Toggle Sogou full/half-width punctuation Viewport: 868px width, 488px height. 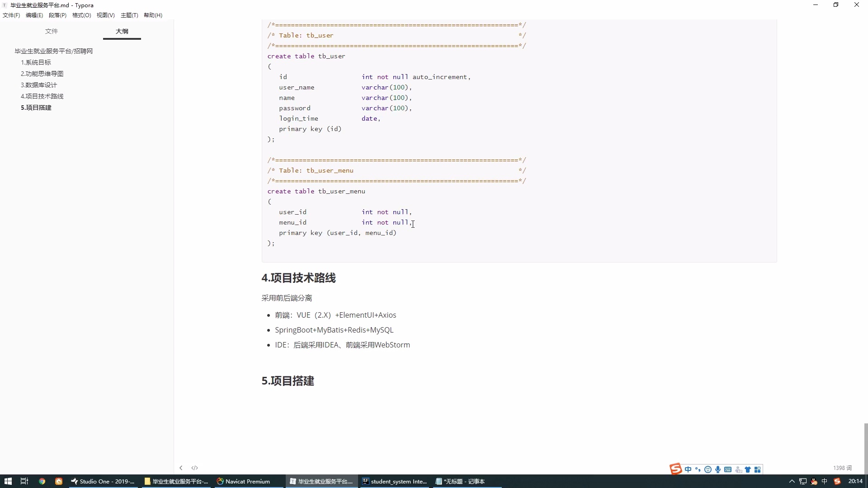click(x=698, y=469)
